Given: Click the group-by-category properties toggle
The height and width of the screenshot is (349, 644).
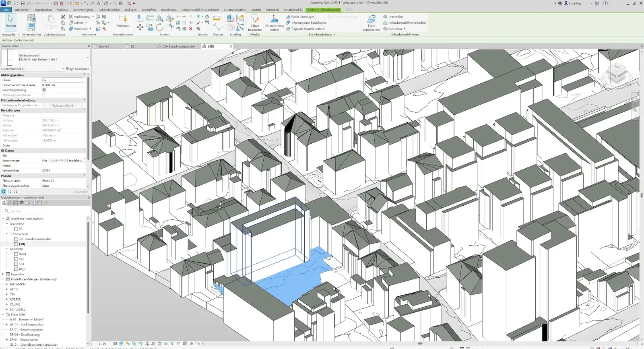Looking at the screenshot, I should [3, 192].
